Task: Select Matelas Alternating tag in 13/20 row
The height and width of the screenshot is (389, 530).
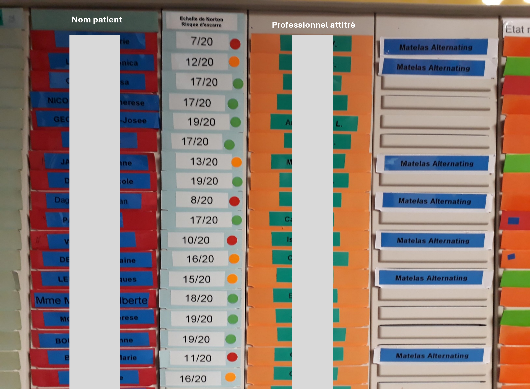Action: [437, 164]
